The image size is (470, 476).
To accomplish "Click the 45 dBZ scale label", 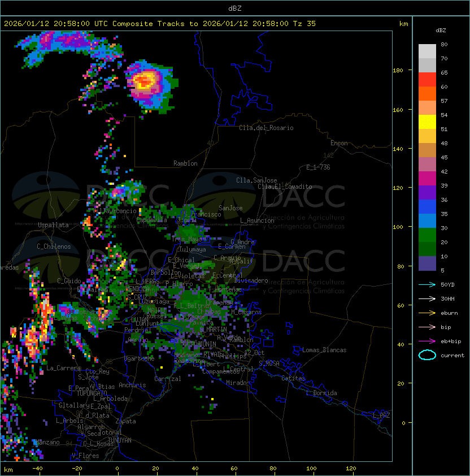I will click(x=444, y=158).
